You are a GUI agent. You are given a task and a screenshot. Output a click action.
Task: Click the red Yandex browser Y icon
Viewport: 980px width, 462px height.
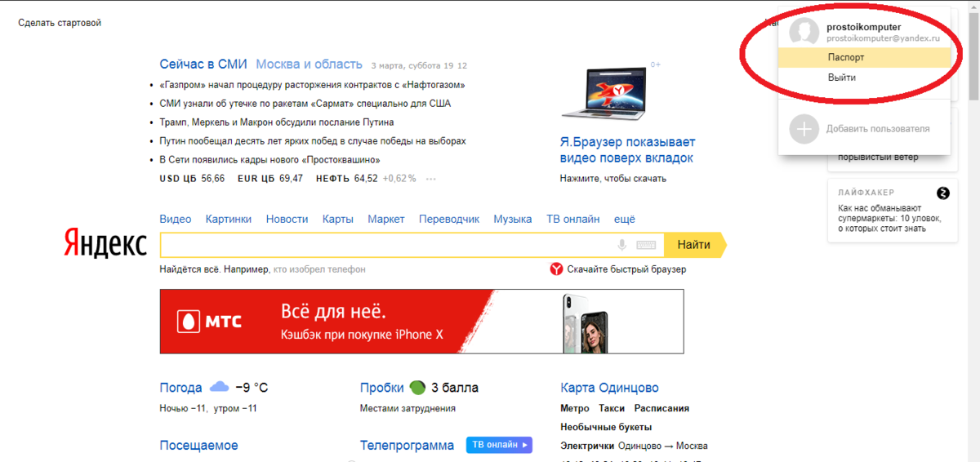pos(556,269)
